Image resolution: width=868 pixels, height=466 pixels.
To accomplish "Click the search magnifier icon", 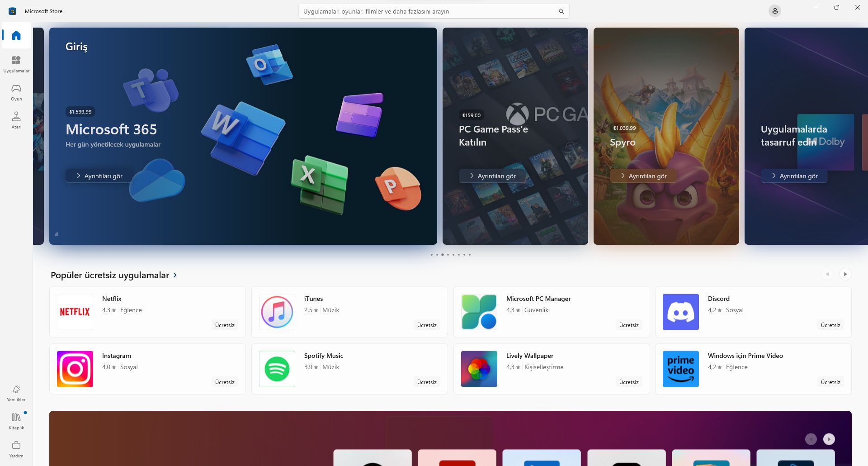I will click(561, 11).
